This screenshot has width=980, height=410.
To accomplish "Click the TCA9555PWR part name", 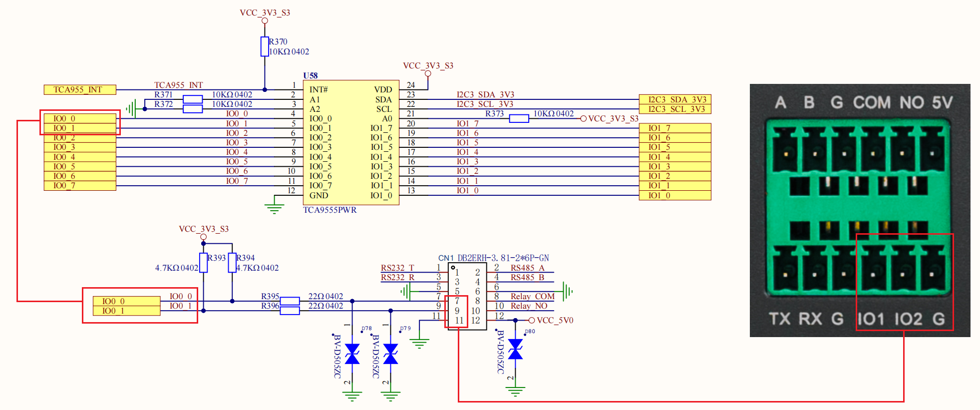I will (x=330, y=210).
